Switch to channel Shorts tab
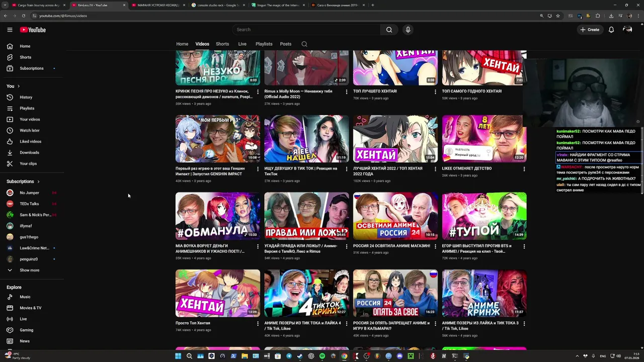The image size is (644, 362). click(x=222, y=44)
